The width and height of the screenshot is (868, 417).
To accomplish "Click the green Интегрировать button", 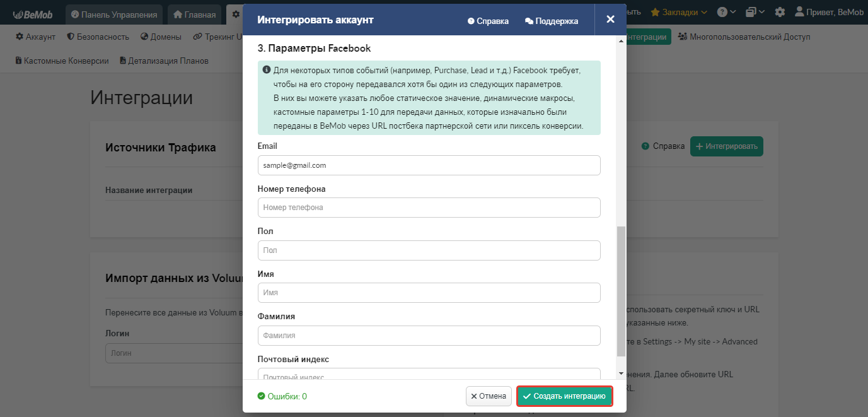I will (727, 146).
